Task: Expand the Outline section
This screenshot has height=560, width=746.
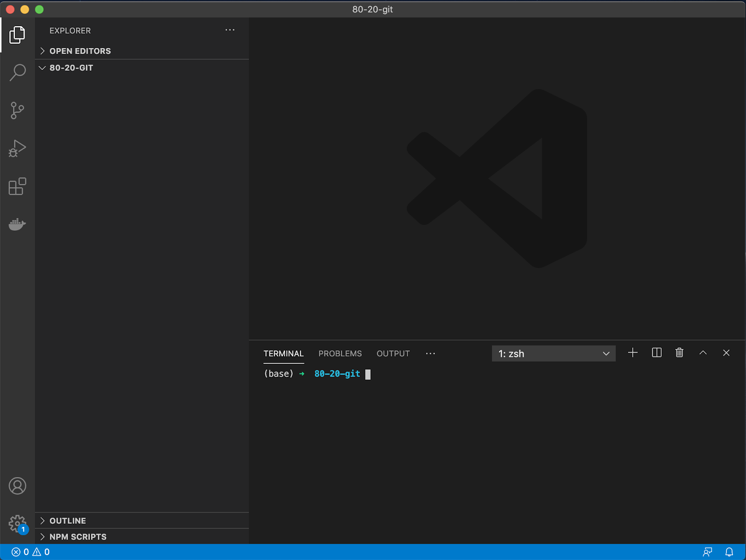Action: (68, 521)
